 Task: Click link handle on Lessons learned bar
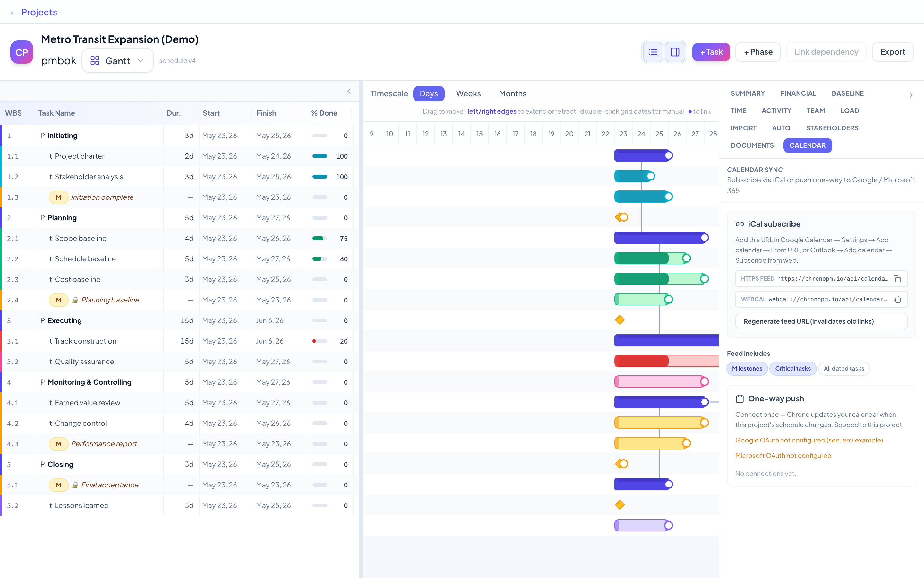coord(669,526)
